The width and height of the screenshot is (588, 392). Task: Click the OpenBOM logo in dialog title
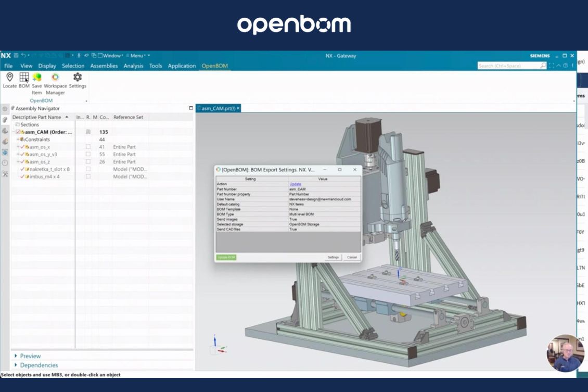(x=218, y=170)
